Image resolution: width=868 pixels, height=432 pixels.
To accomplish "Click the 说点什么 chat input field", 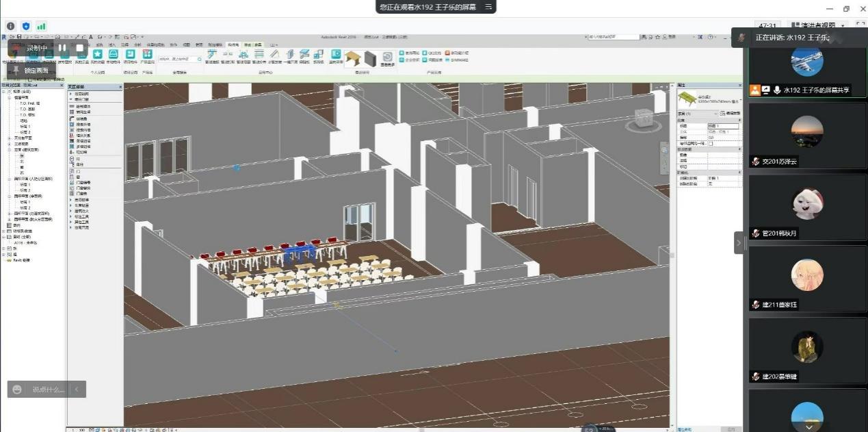I will pyautogui.click(x=48, y=390).
